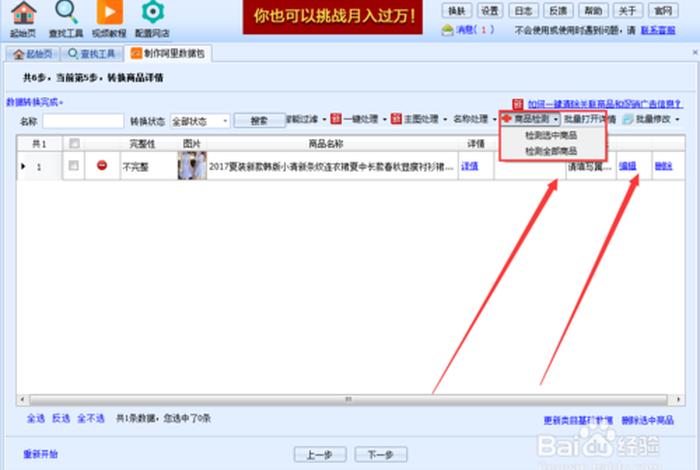Switch to the 查找工具 tab

[92, 54]
